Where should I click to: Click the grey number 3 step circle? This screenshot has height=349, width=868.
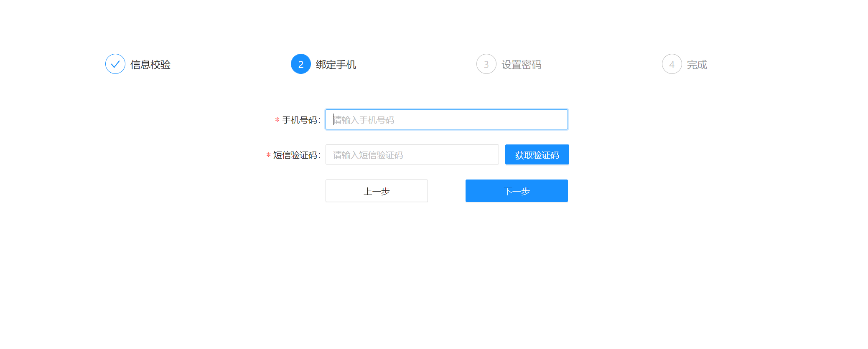(x=486, y=64)
